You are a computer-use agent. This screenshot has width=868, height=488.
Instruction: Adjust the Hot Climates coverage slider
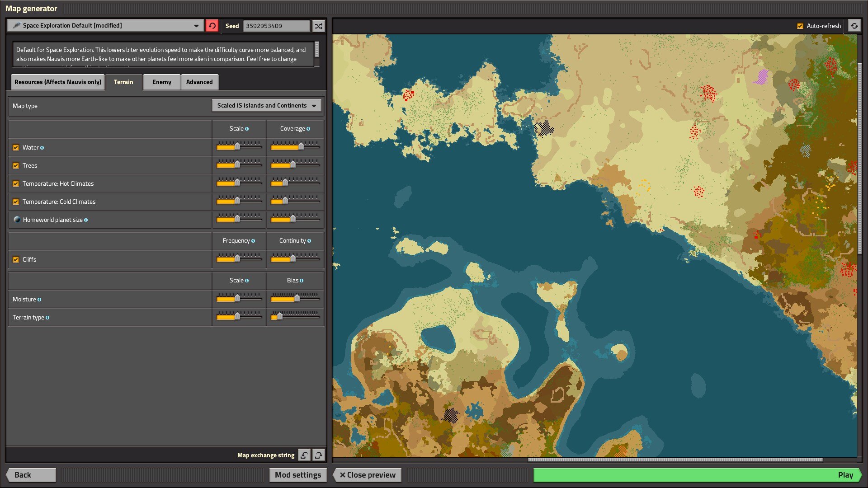(295, 183)
